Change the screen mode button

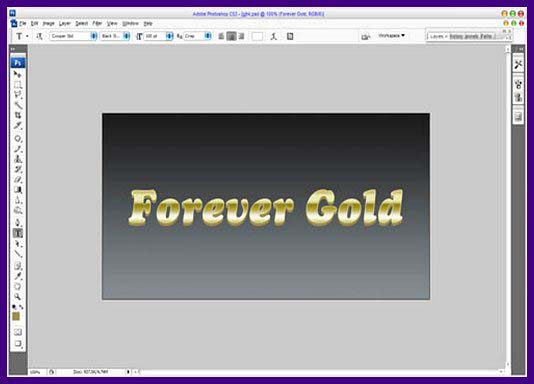click(x=18, y=343)
